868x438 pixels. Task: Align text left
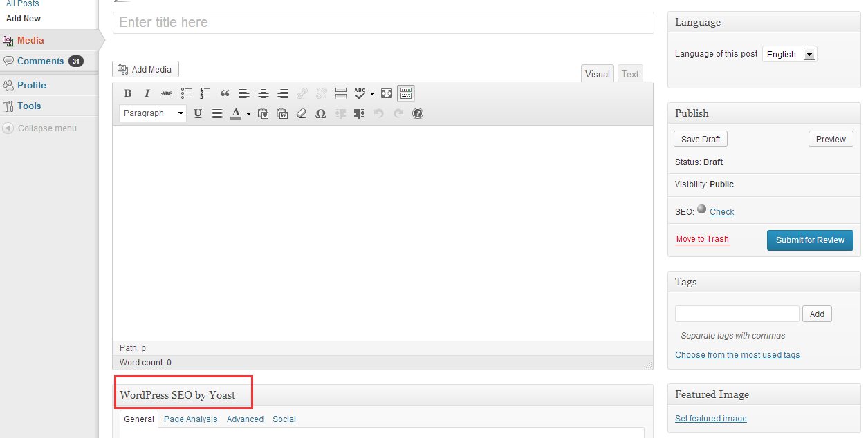244,93
